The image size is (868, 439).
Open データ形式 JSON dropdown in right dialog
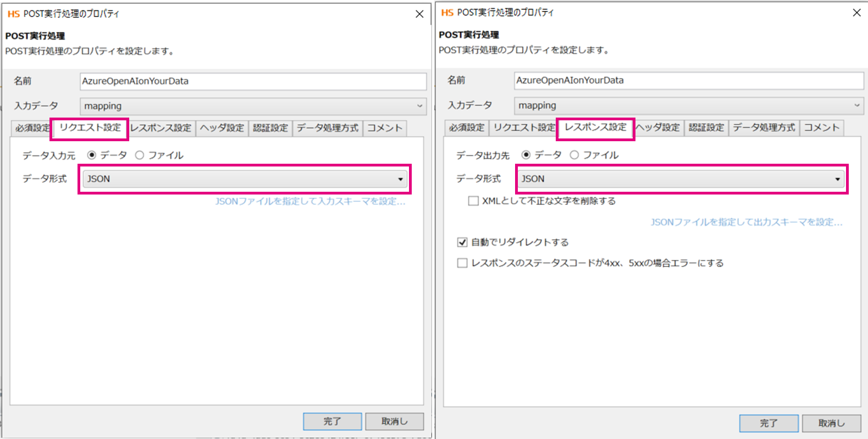click(681, 179)
